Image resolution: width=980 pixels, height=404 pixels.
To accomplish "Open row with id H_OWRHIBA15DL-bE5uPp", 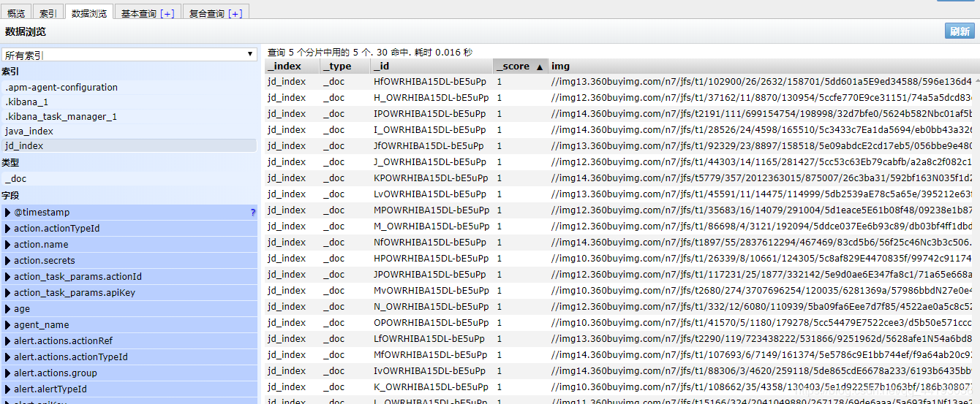I will (622, 97).
